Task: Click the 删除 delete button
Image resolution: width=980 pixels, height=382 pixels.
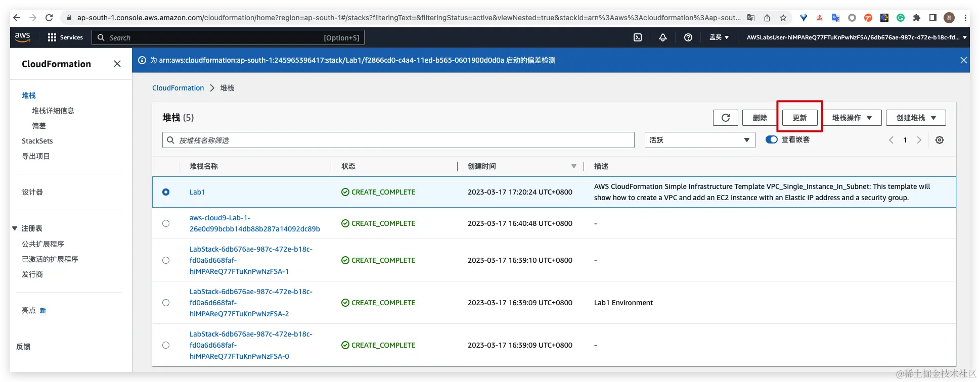Action: tap(760, 118)
